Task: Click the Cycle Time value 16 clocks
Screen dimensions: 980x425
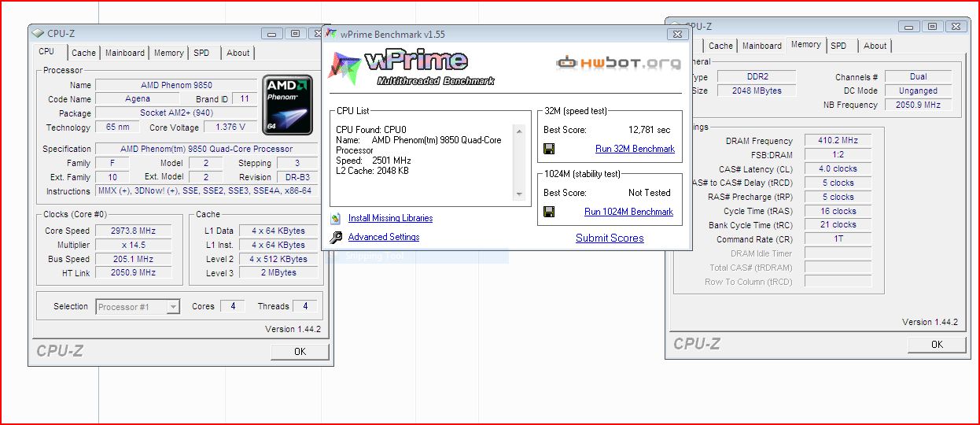Action: (x=838, y=211)
